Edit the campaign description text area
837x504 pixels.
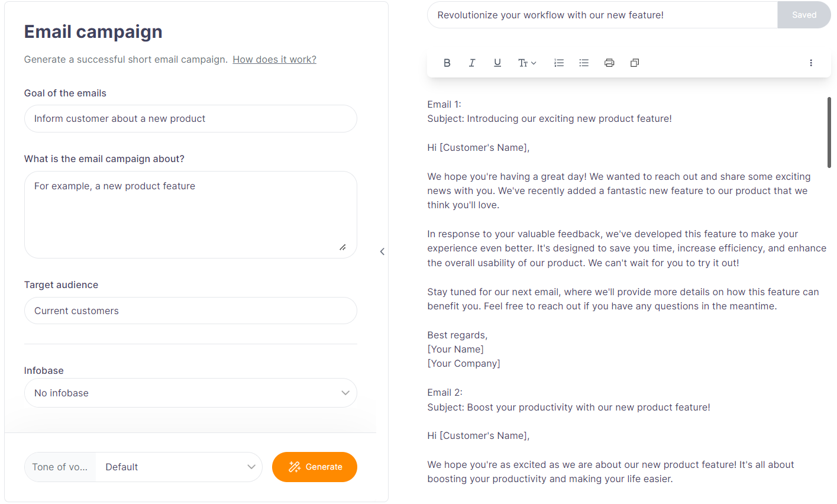point(190,214)
